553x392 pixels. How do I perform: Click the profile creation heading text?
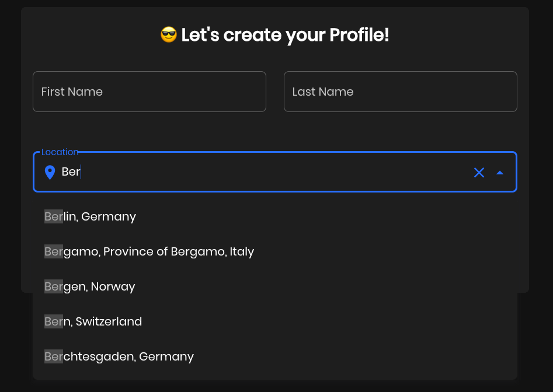(274, 34)
